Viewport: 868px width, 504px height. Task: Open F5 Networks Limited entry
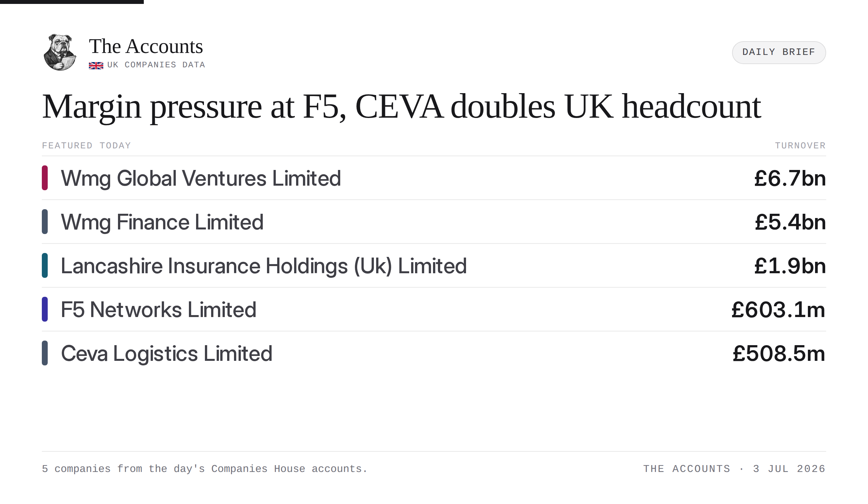434,309
